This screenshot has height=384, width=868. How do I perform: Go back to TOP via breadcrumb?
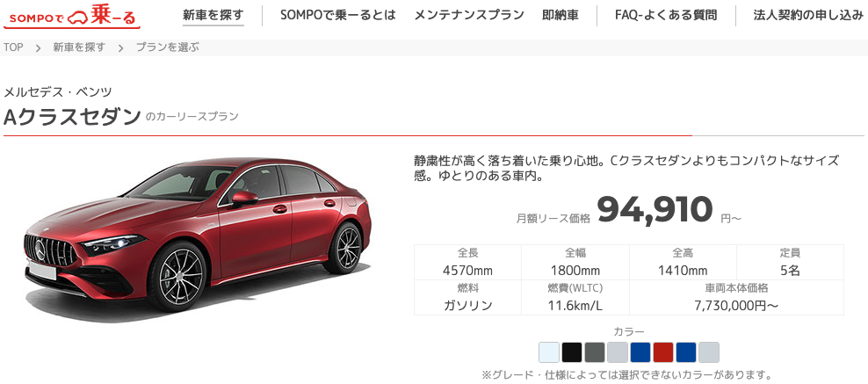pyautogui.click(x=13, y=47)
